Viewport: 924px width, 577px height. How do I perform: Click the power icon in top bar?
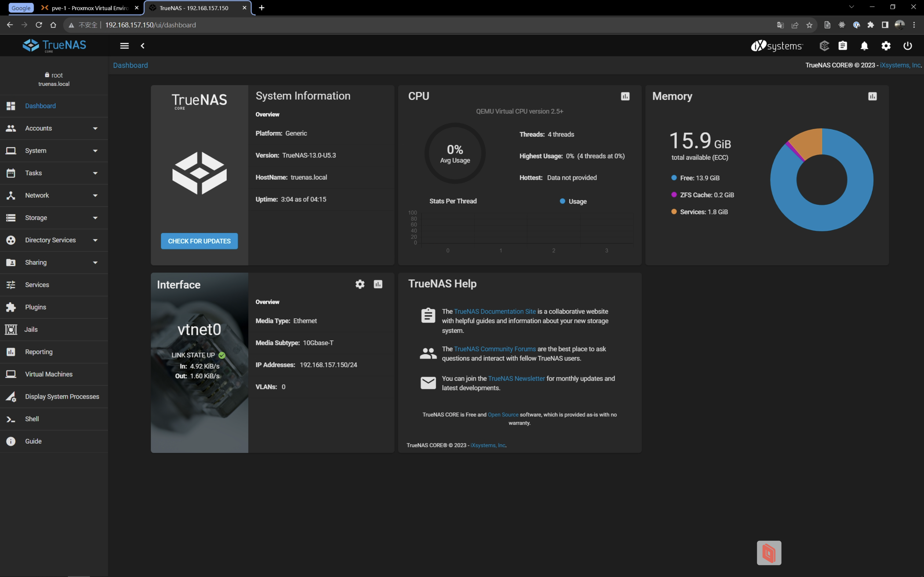pos(908,46)
